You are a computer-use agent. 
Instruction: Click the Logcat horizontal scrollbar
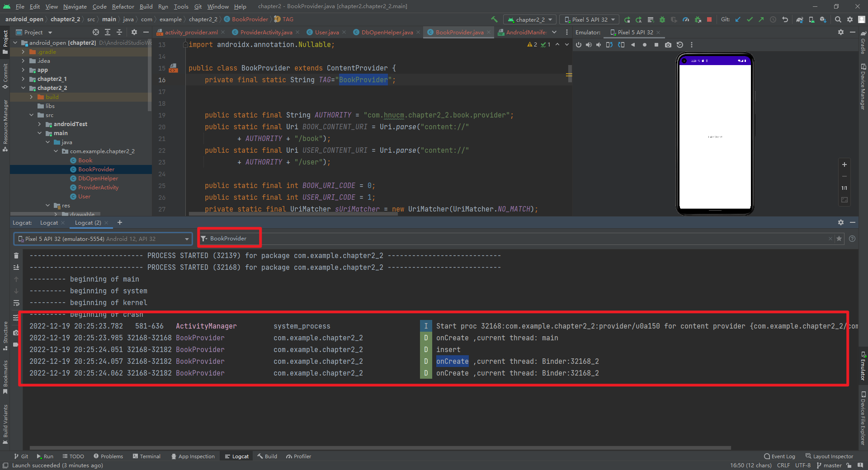(380, 448)
